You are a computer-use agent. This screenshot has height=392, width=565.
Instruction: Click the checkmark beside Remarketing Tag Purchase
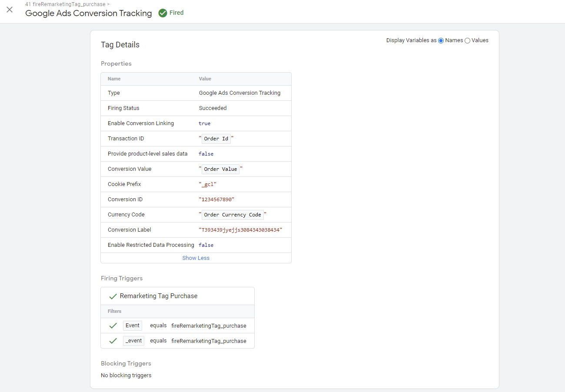[x=113, y=295]
